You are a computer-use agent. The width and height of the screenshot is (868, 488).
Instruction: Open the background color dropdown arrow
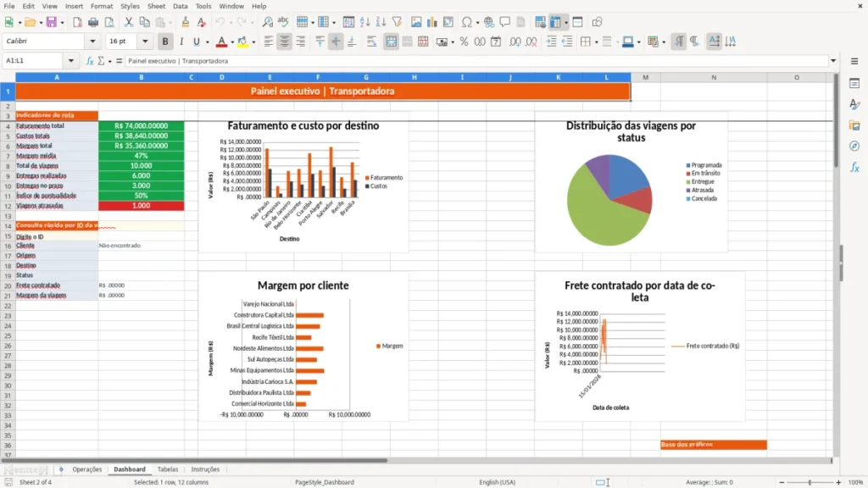click(253, 42)
